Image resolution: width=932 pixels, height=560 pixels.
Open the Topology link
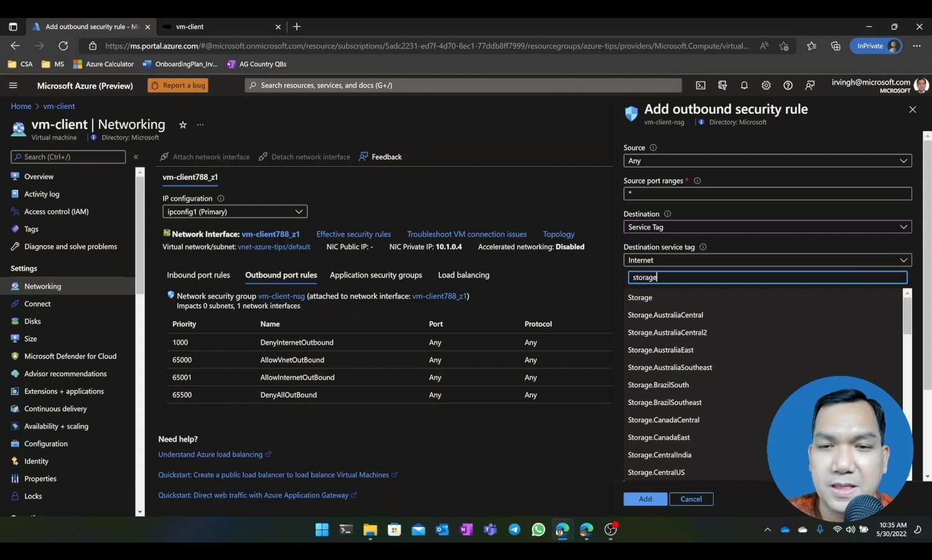click(x=559, y=235)
